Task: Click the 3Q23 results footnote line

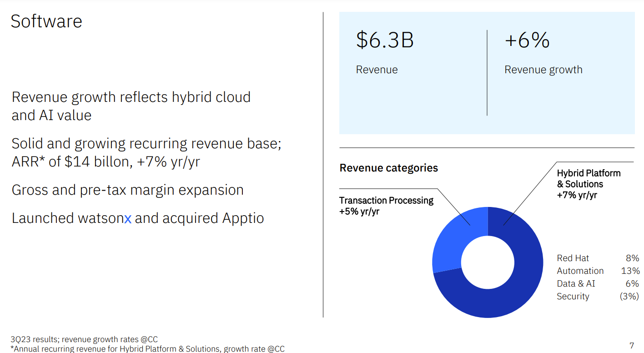Action: pos(85,339)
